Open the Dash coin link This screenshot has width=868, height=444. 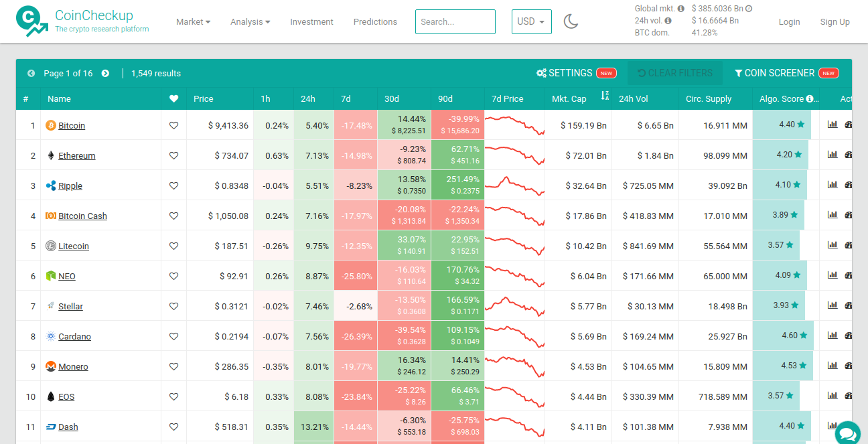click(68, 427)
